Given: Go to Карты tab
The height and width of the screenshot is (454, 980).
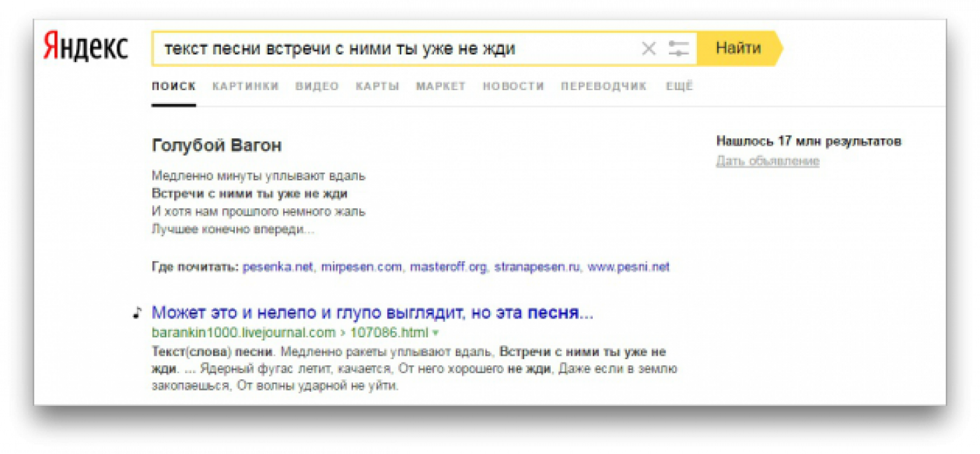Looking at the screenshot, I should click(x=377, y=87).
